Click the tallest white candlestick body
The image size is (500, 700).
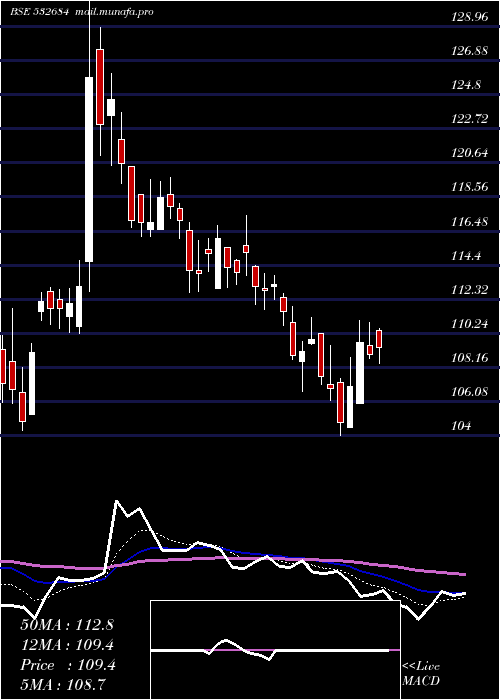pyautogui.click(x=89, y=169)
